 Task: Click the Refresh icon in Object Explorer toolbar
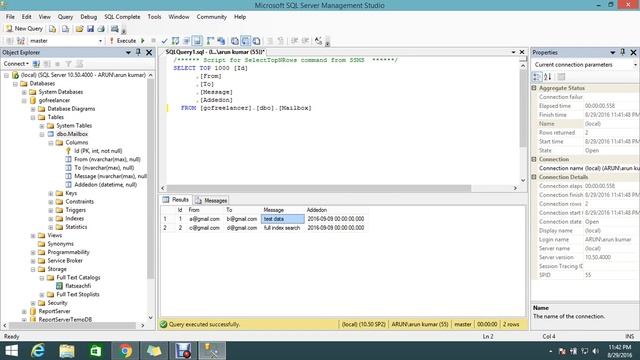tap(79, 64)
